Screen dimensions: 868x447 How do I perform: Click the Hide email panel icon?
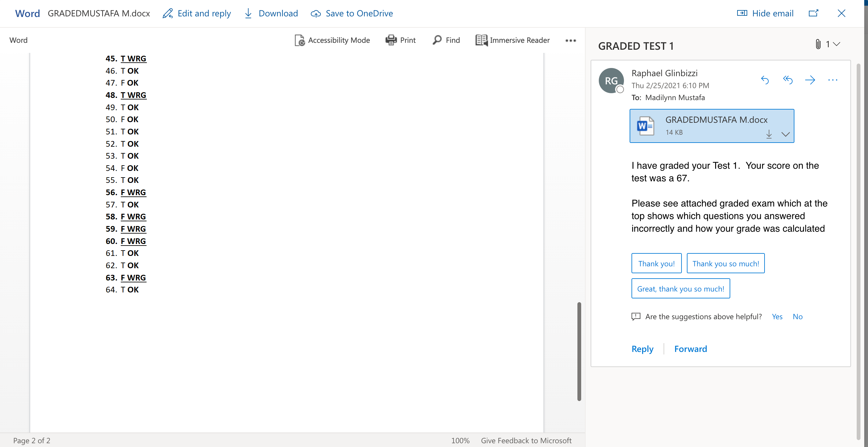[x=742, y=13]
